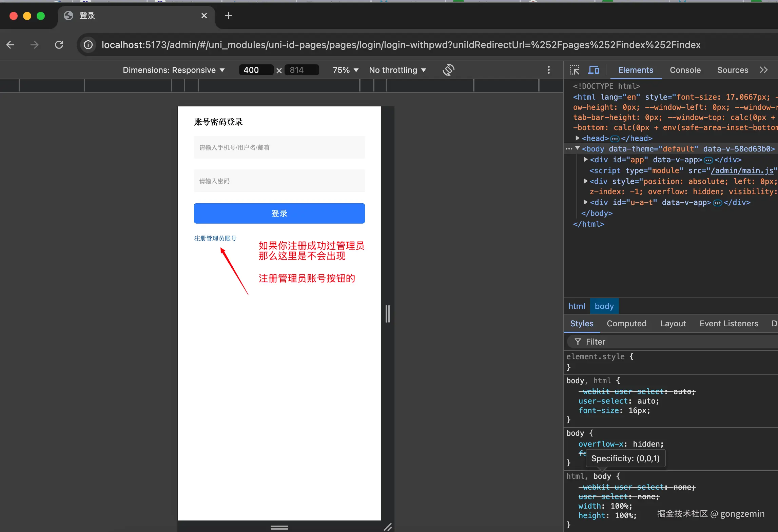Expand the head element node
The image size is (778, 532).
tap(577, 138)
